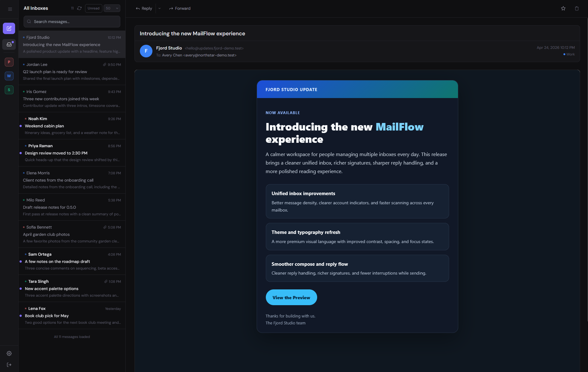Switch to the W account inbox
The width and height of the screenshot is (588, 372).
click(x=9, y=76)
